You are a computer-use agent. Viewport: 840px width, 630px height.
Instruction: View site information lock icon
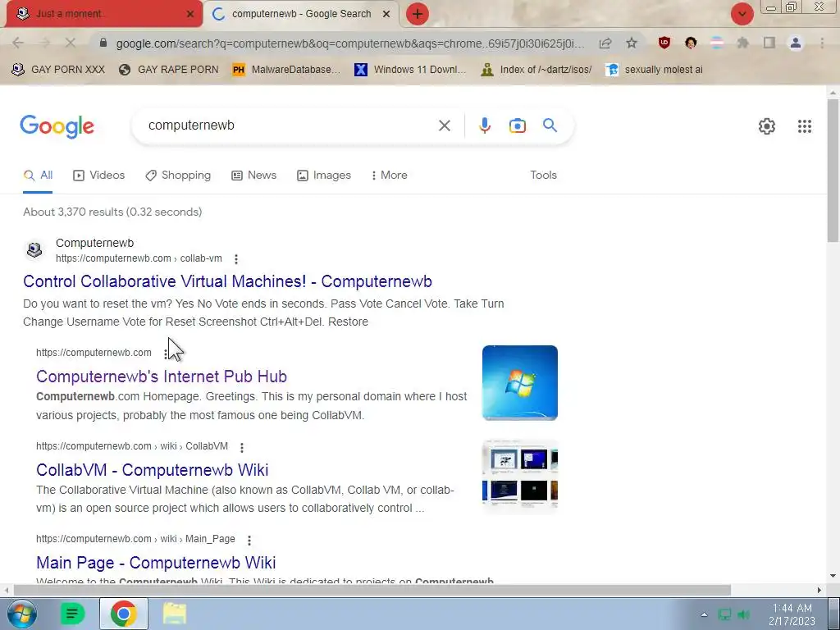(x=103, y=43)
